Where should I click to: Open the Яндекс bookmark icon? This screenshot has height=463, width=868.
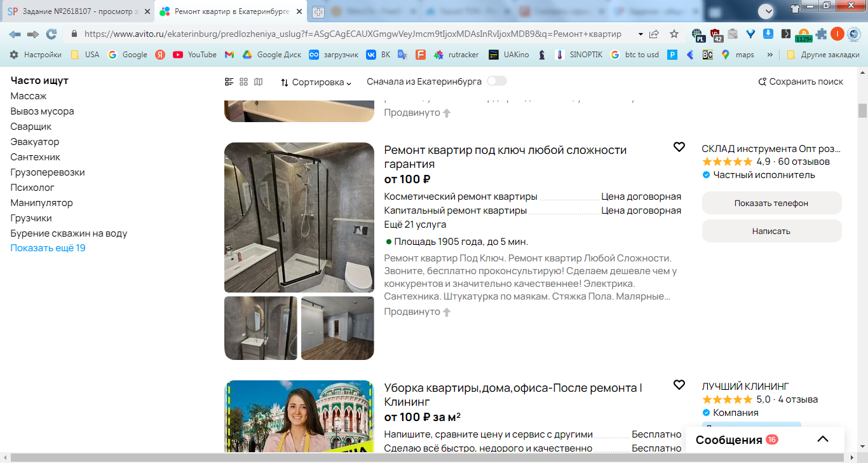point(160,55)
